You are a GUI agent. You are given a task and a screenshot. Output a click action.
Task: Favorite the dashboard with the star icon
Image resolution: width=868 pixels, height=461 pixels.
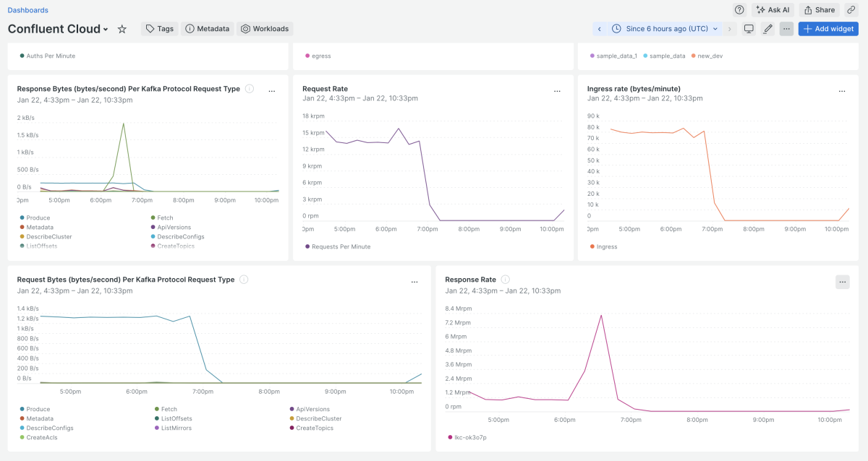click(122, 29)
